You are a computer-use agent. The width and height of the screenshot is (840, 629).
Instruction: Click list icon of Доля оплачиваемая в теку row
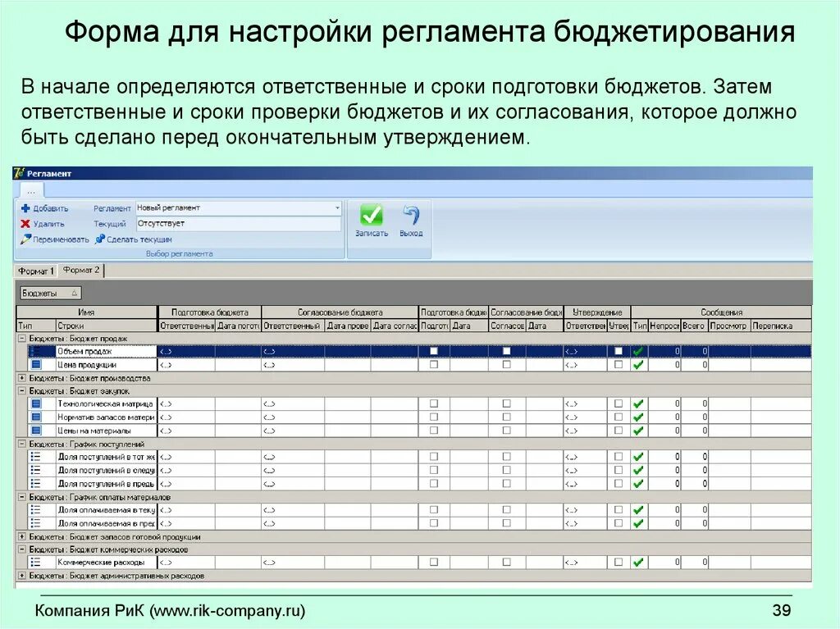click(x=35, y=510)
